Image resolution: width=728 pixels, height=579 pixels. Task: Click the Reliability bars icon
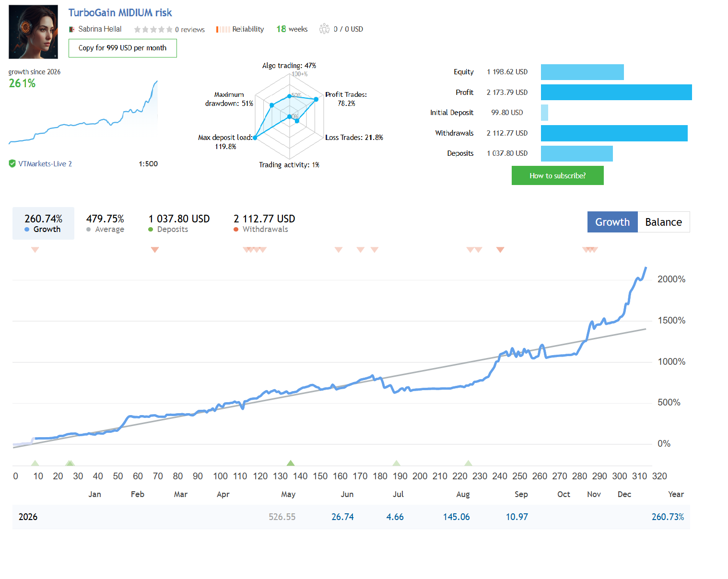click(x=223, y=29)
